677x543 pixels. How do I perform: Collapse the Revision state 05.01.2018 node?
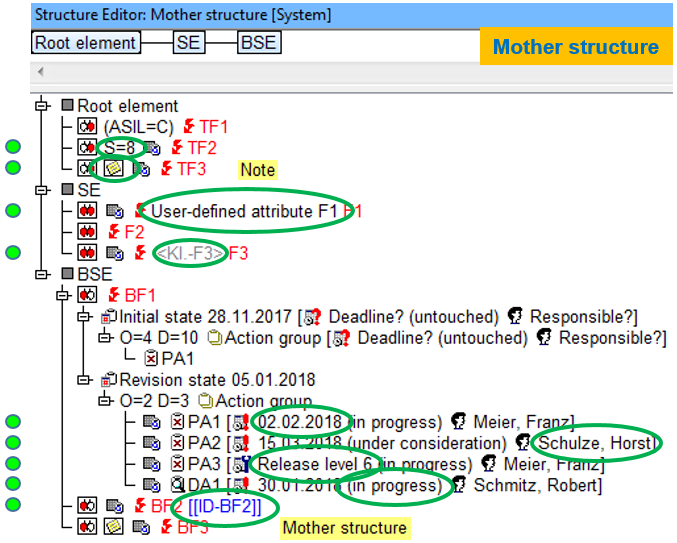[84, 380]
